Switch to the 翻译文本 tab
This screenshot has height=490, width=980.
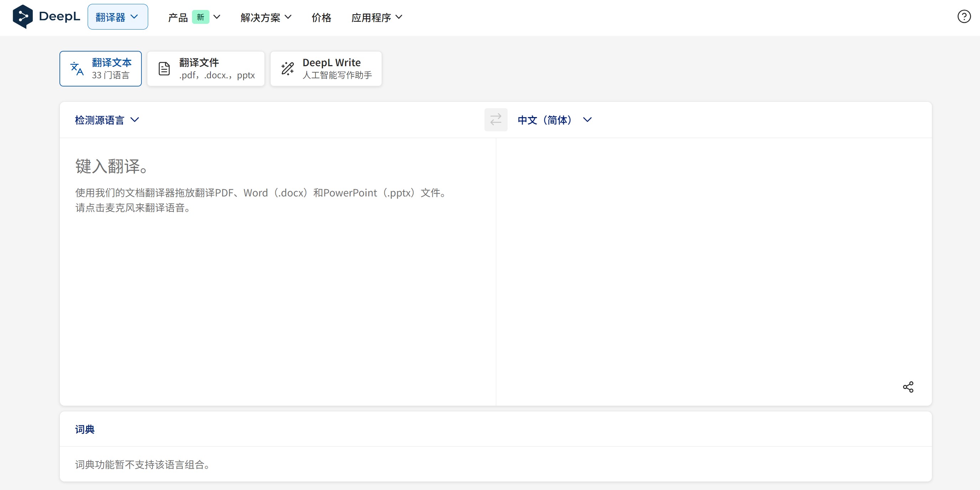tap(100, 68)
